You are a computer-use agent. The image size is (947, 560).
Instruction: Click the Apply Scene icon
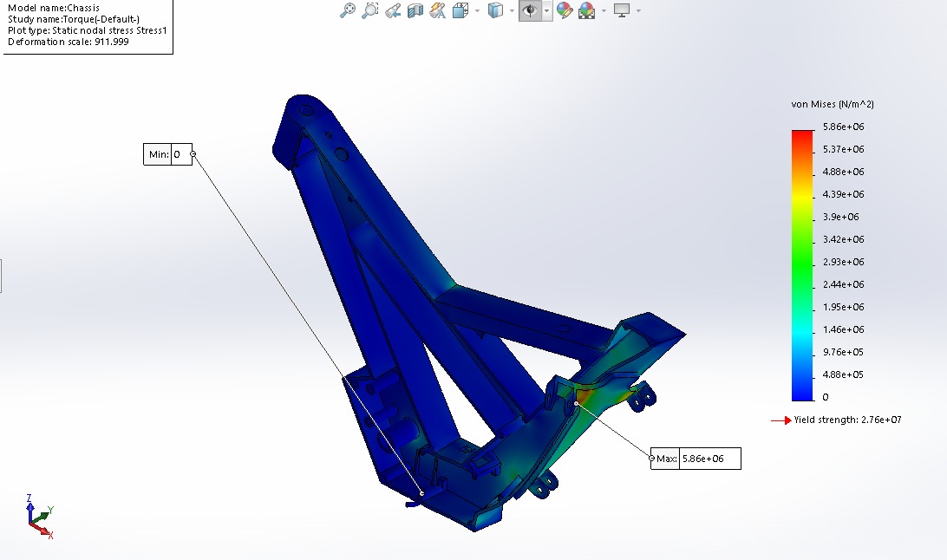586,10
